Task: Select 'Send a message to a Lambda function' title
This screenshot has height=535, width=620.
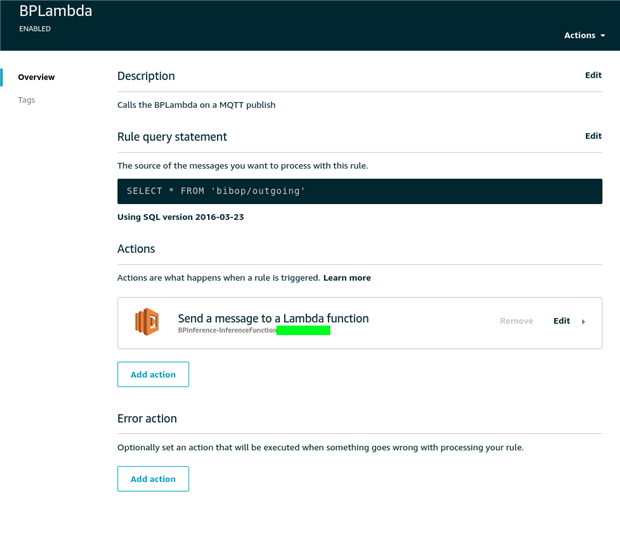Action: click(273, 318)
